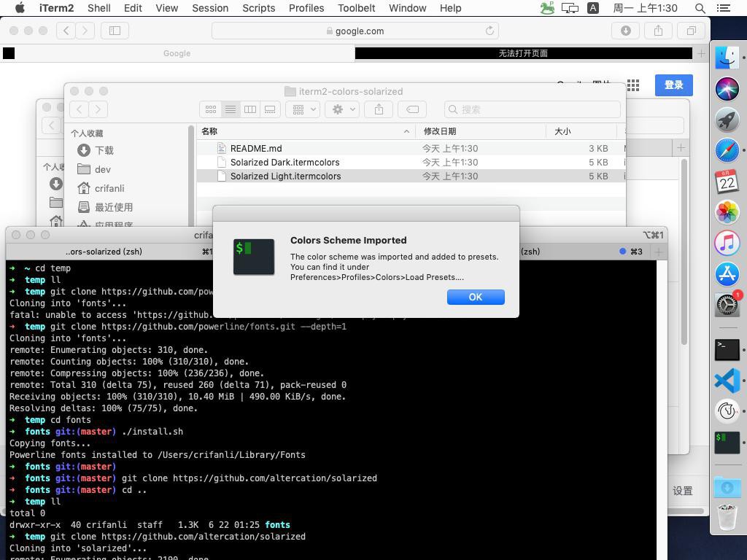Image resolution: width=747 pixels, height=560 pixels.
Task: Click the display mirroring menu bar icon
Action: coord(570,8)
